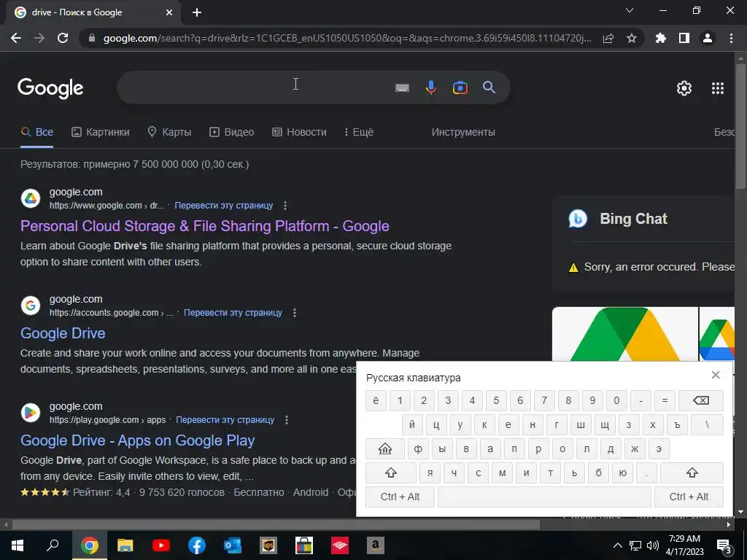This screenshot has width=747, height=560.
Task: Tap the ё key on virtual keyboard
Action: pyautogui.click(x=376, y=400)
